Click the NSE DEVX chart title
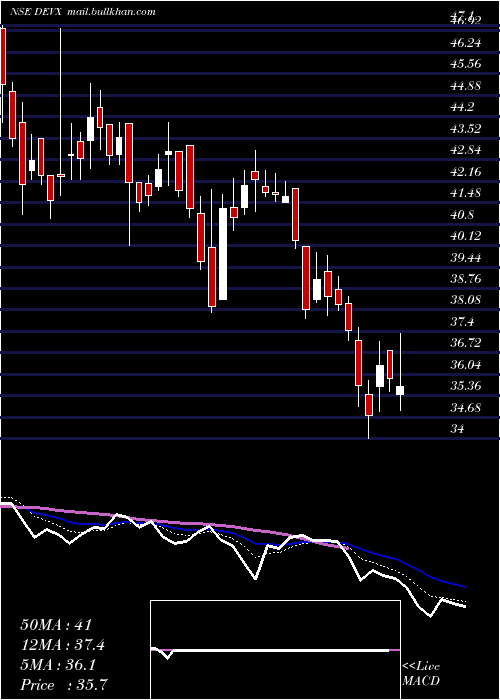This screenshot has height=700, width=500. 37,12
